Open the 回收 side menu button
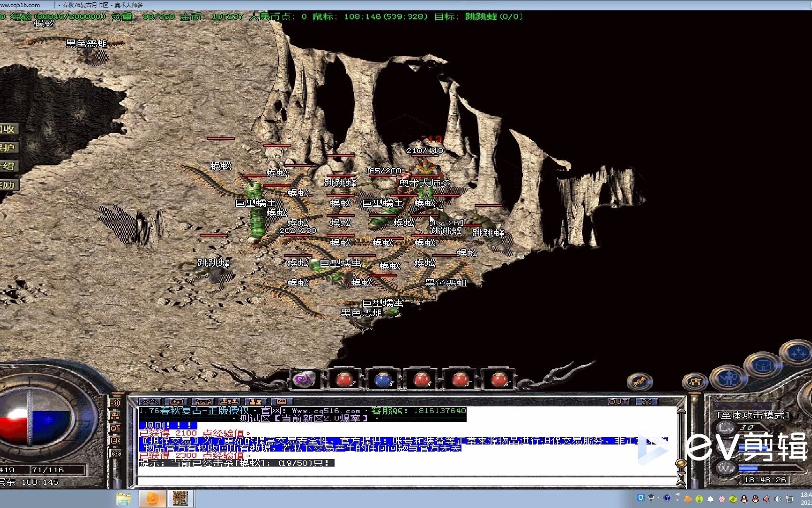The image size is (812, 508). (8, 129)
